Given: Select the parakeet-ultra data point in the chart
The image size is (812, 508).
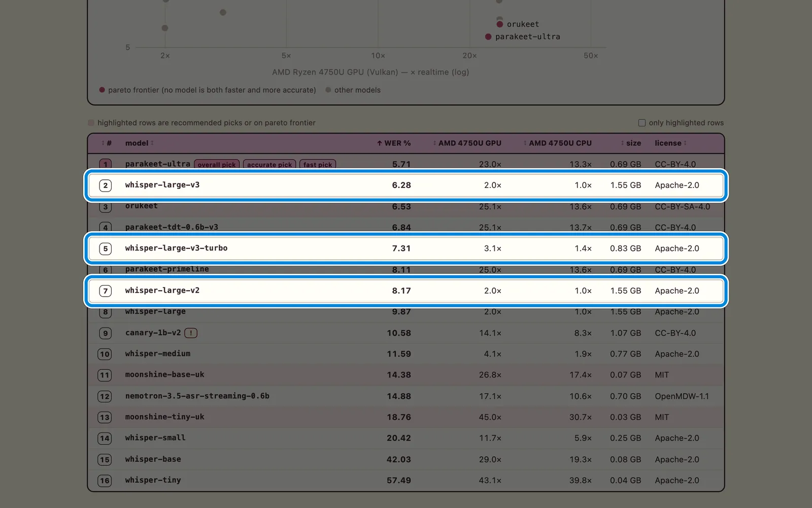Looking at the screenshot, I should pyautogui.click(x=488, y=37).
